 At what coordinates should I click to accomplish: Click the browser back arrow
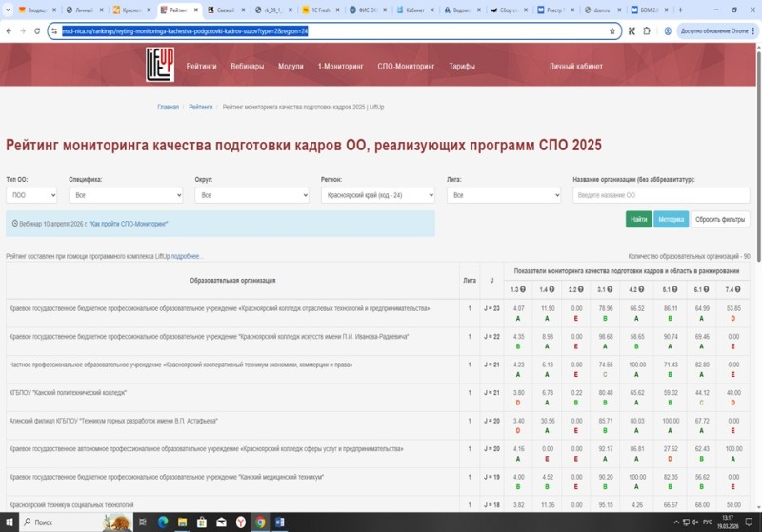coord(9,30)
